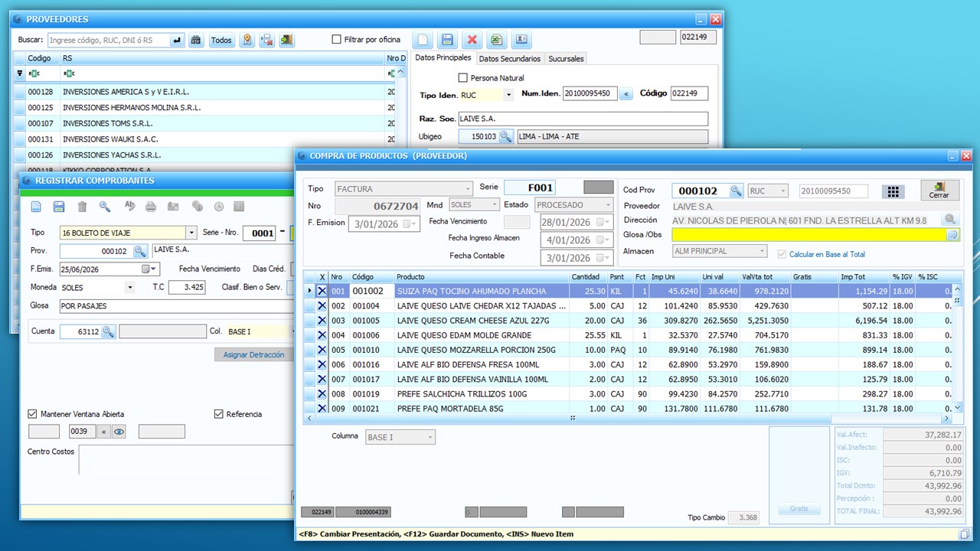Click the exit door icon in Proveedores search toolbar
The height and width of the screenshot is (551, 980).
click(x=286, y=40)
